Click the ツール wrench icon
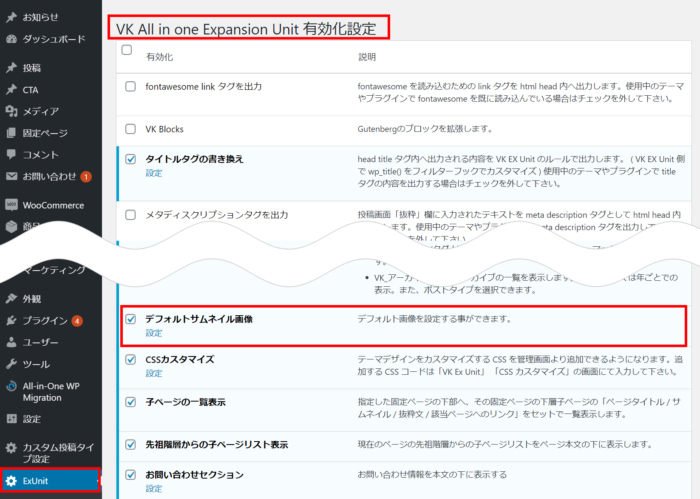 tap(11, 364)
